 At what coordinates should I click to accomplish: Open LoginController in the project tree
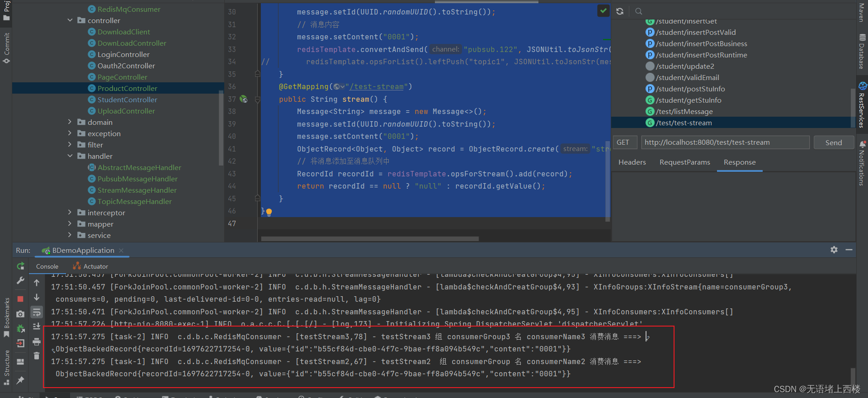coord(123,54)
